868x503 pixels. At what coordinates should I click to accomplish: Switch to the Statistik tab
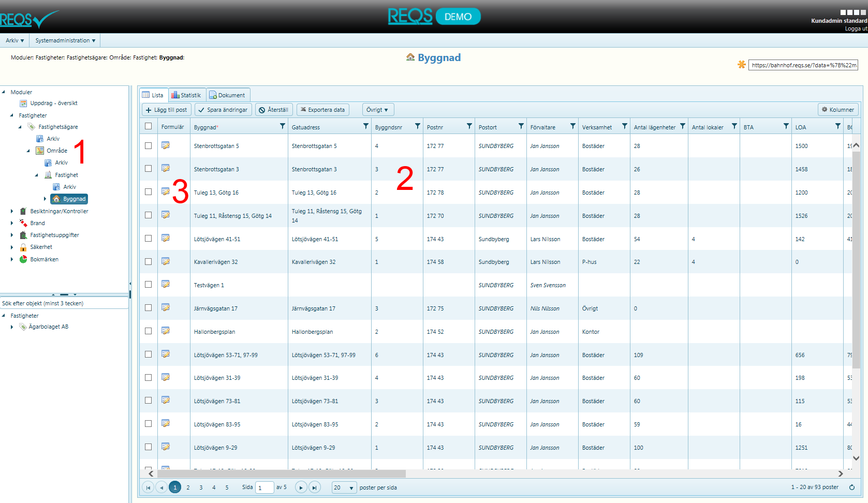[186, 95]
